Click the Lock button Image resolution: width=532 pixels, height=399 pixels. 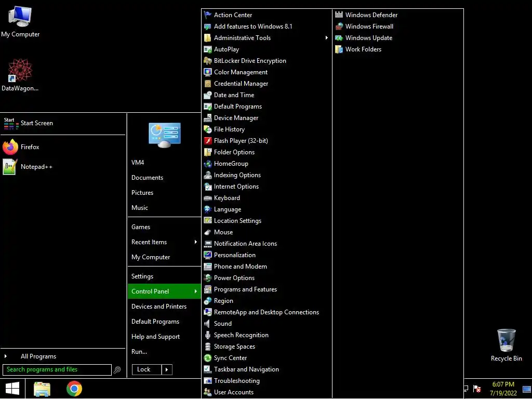pyautogui.click(x=147, y=369)
